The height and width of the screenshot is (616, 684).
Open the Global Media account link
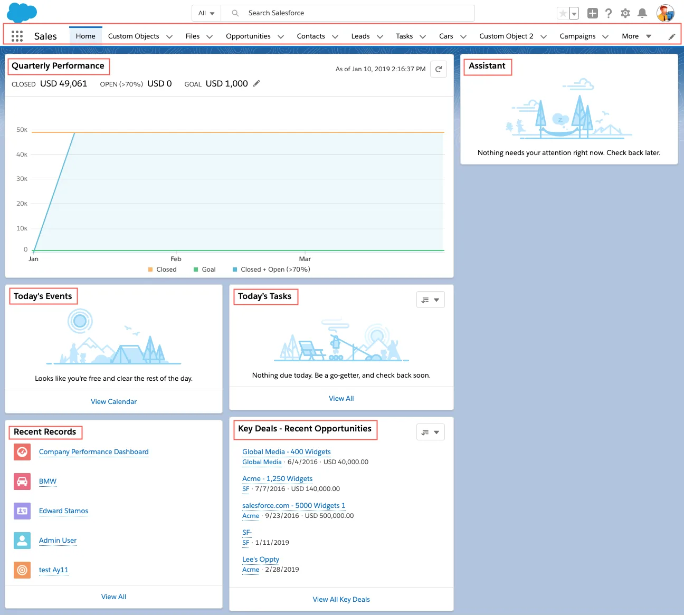coord(262,462)
